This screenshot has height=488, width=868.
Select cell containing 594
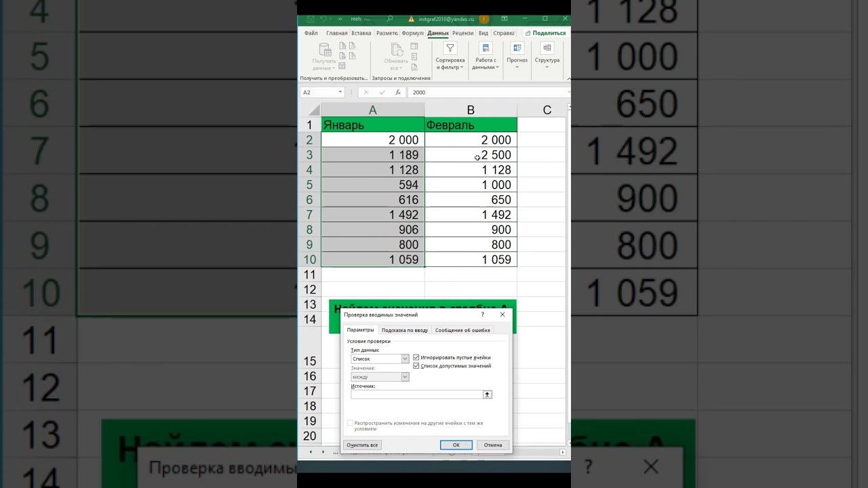[x=373, y=184]
